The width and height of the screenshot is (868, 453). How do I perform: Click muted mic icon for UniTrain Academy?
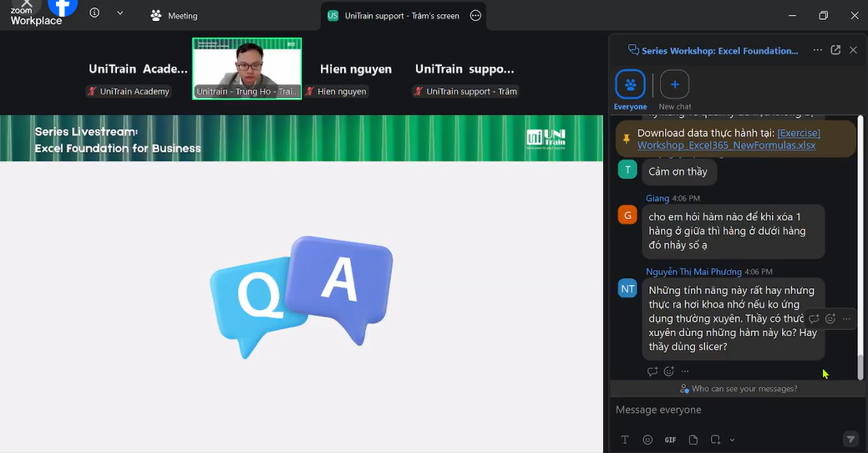pos(92,91)
